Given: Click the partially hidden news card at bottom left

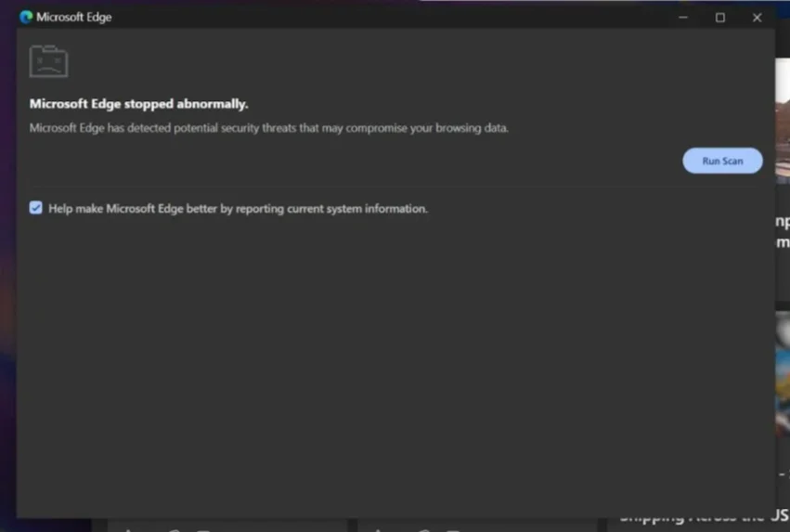Looking at the screenshot, I should (227, 525).
